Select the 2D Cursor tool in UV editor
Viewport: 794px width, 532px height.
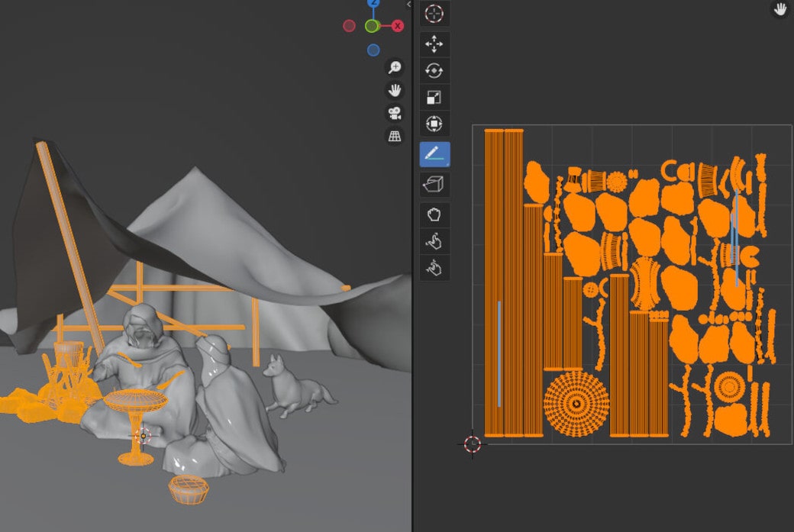pos(435,13)
